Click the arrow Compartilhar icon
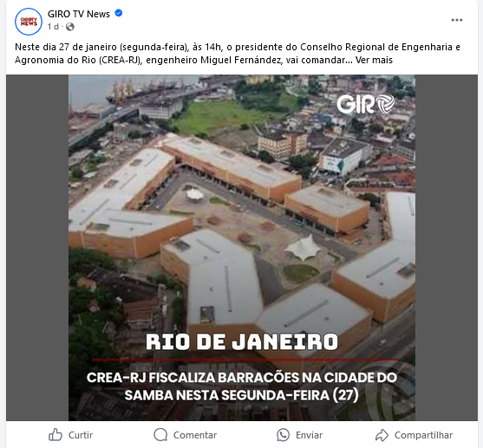Screen dimensions: 483x448 pos(382,435)
